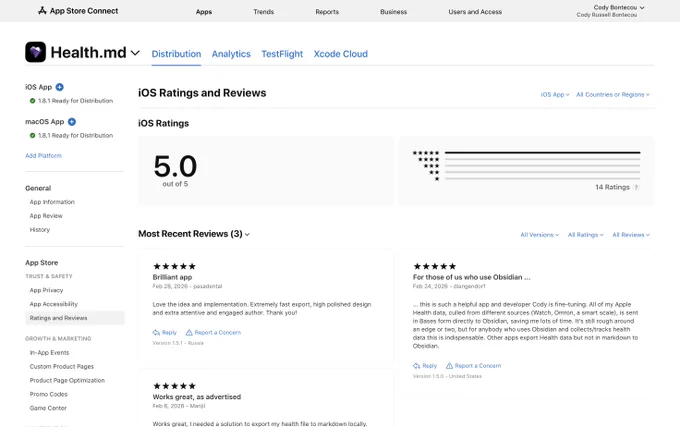Open History in sidebar
680x427 pixels.
pos(39,230)
